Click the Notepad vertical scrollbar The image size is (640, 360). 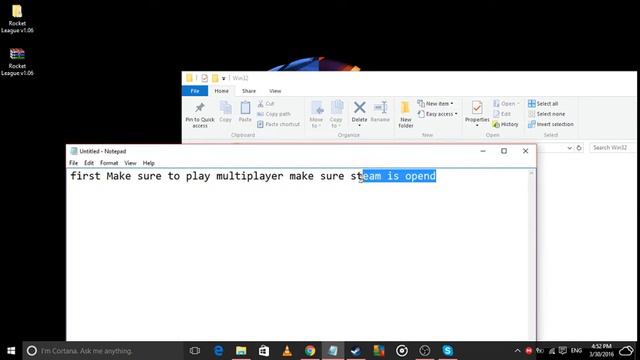pyautogui.click(x=531, y=255)
